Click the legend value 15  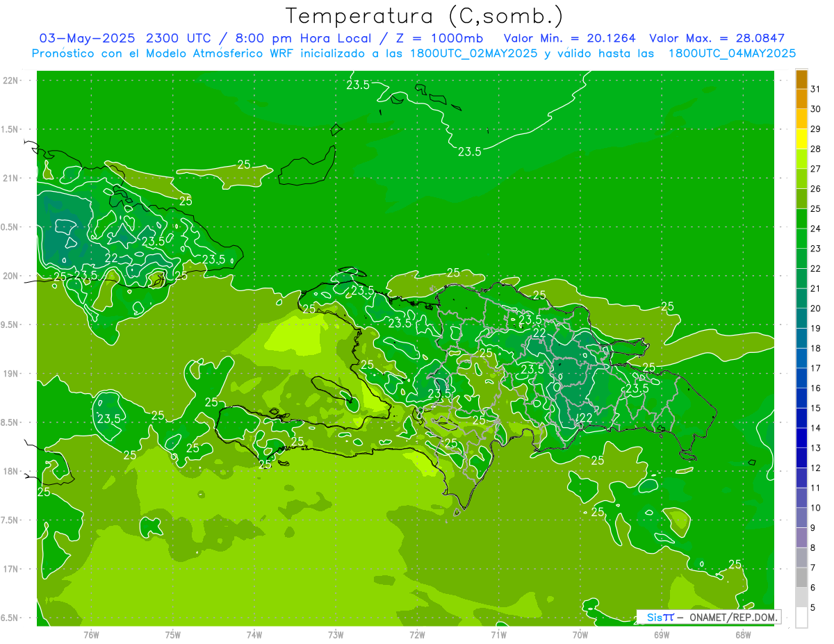815,408
